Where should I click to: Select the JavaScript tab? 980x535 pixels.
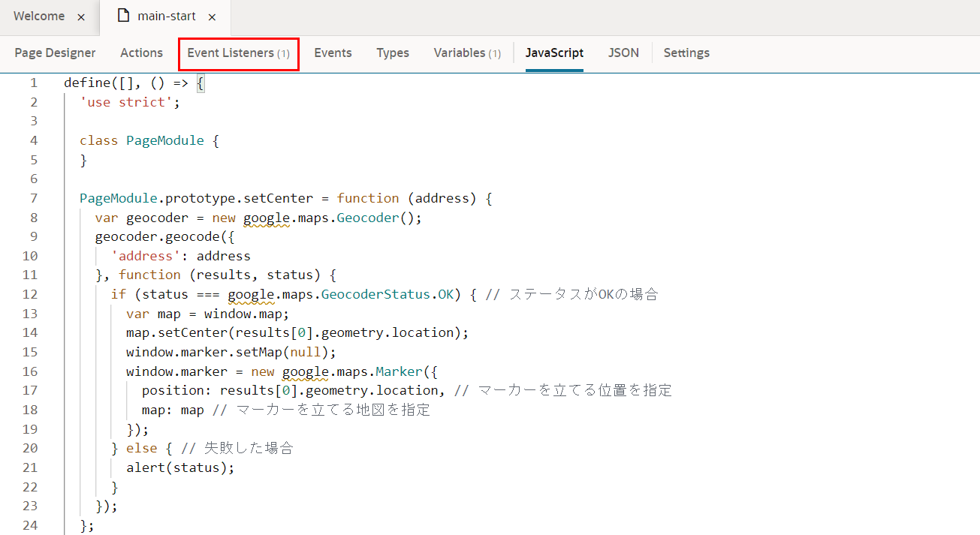tap(554, 53)
